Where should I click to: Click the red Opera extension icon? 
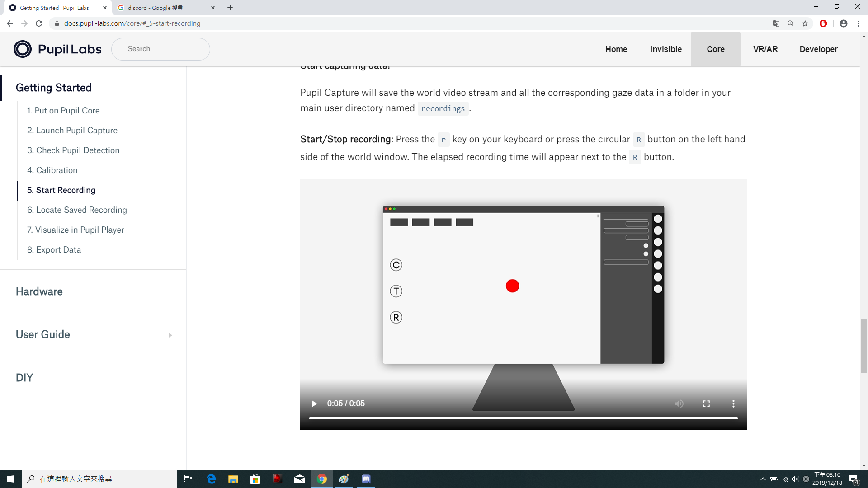[x=823, y=23]
